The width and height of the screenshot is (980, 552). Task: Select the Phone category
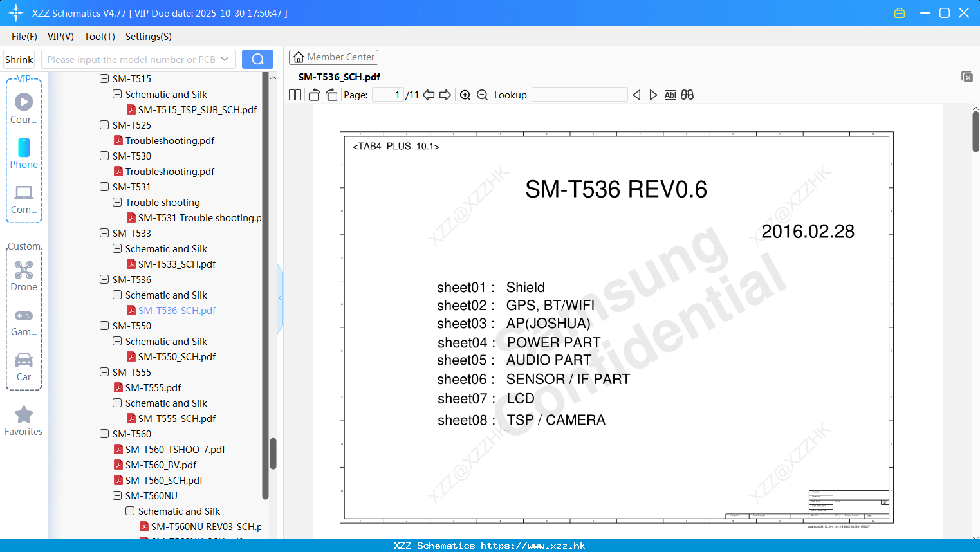coord(24,153)
